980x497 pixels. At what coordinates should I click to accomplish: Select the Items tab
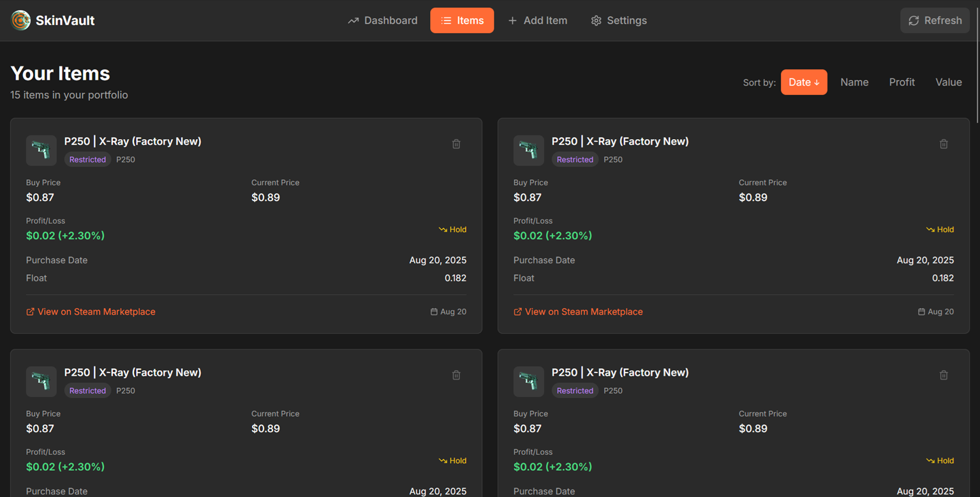point(462,20)
